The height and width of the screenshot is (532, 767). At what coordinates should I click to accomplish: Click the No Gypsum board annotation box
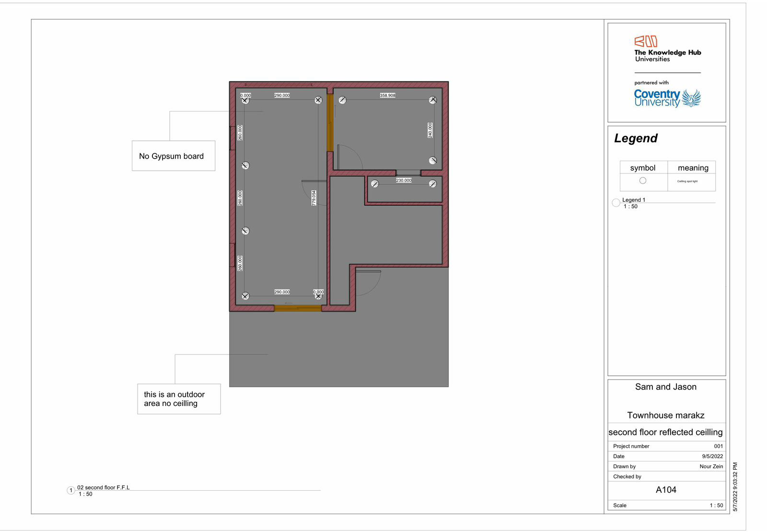(x=174, y=156)
